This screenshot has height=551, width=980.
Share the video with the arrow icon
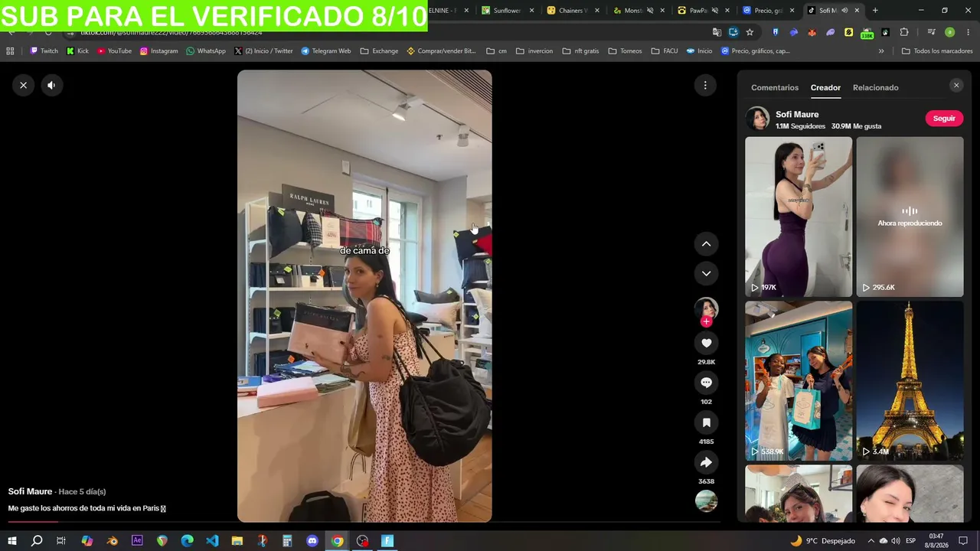(x=706, y=462)
